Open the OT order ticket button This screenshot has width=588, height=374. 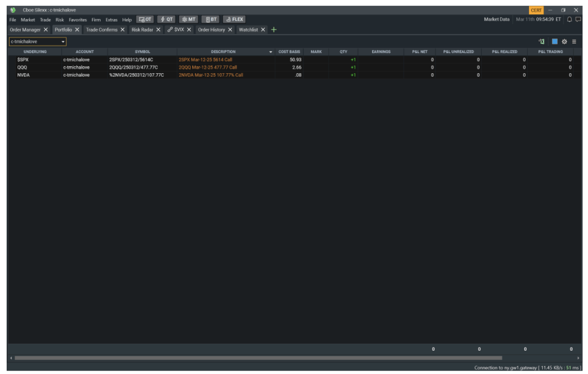145,20
